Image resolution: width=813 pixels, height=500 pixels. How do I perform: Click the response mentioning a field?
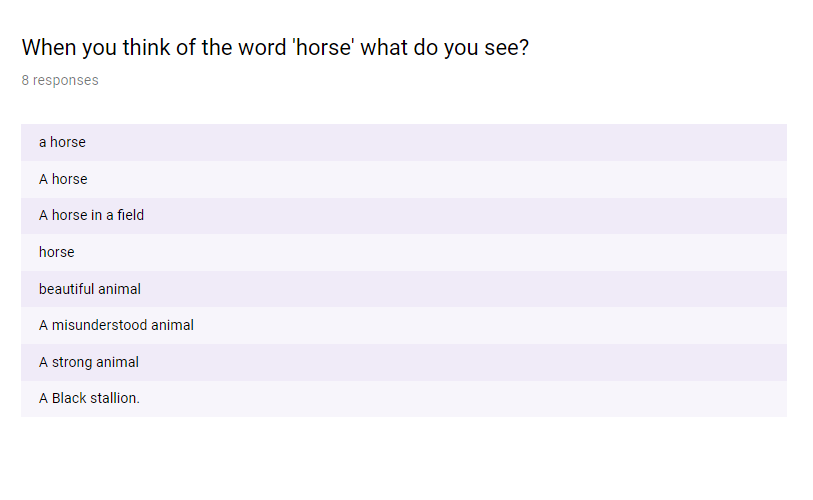click(91, 215)
